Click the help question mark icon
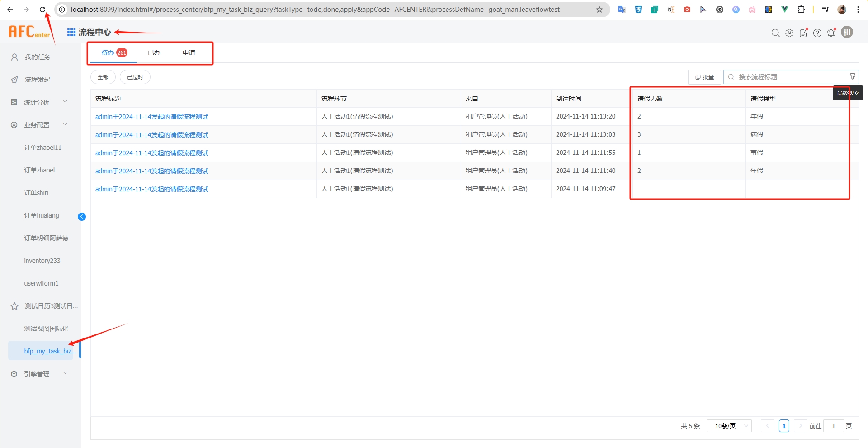This screenshot has height=448, width=868. pyautogui.click(x=817, y=33)
